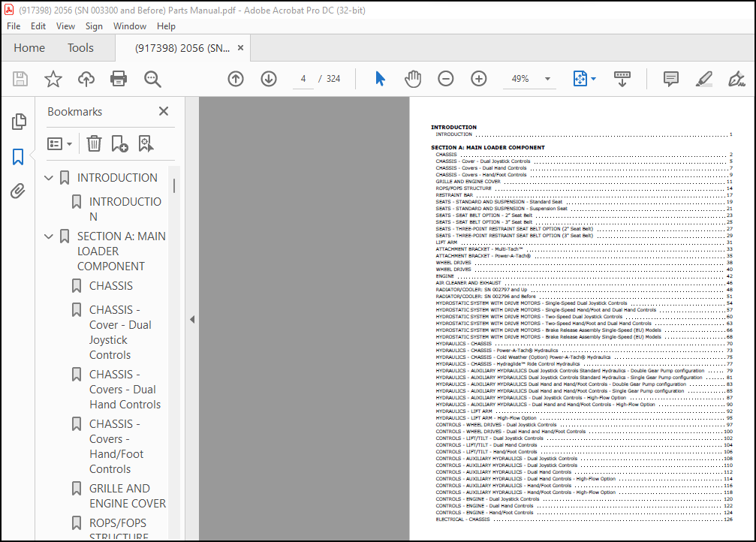Add the file to starred favorites
The height and width of the screenshot is (542, 756).
point(53,79)
